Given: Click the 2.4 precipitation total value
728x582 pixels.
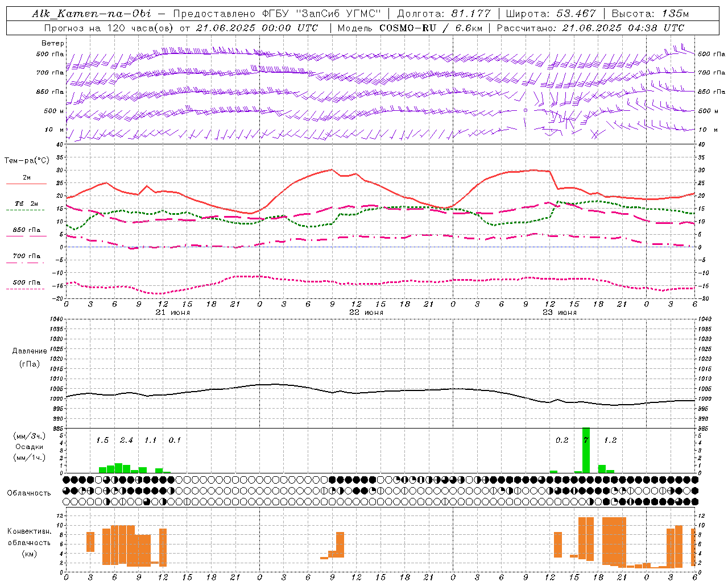Looking at the screenshot, I should 126,440.
